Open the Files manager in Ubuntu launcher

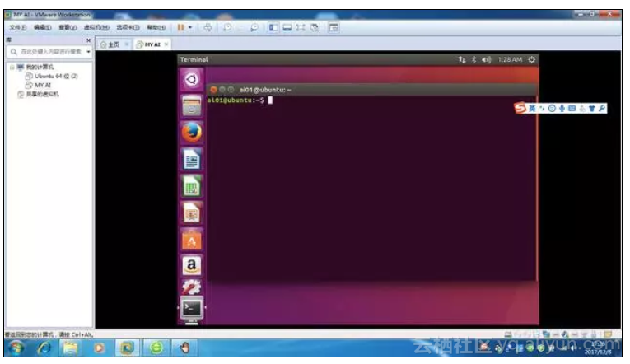[192, 106]
